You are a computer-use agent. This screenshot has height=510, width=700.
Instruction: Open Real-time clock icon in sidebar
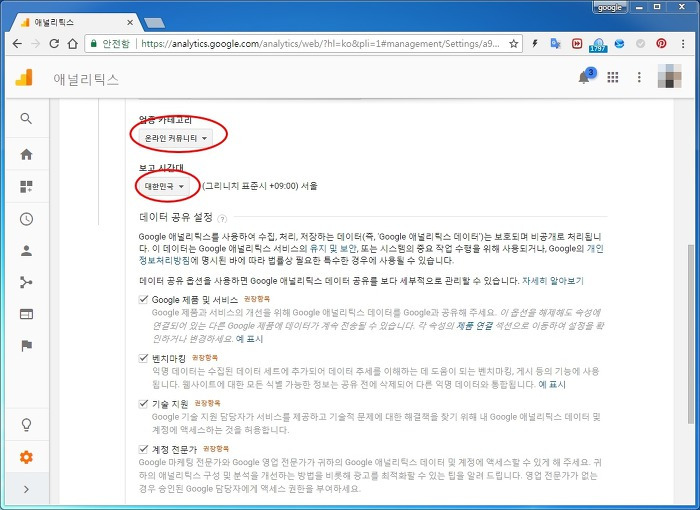pyautogui.click(x=26, y=219)
